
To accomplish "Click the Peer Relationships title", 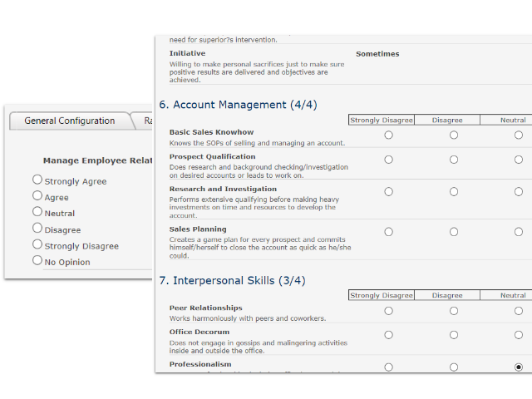I will [x=205, y=308].
